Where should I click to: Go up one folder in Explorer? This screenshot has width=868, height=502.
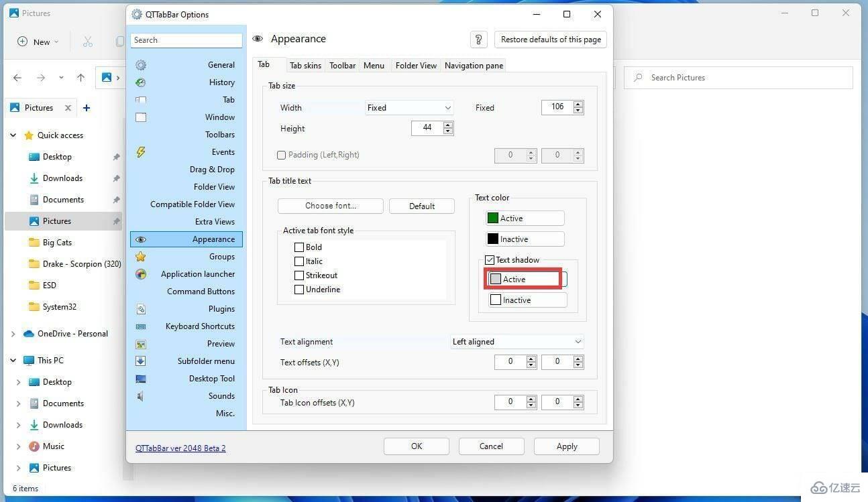80,78
